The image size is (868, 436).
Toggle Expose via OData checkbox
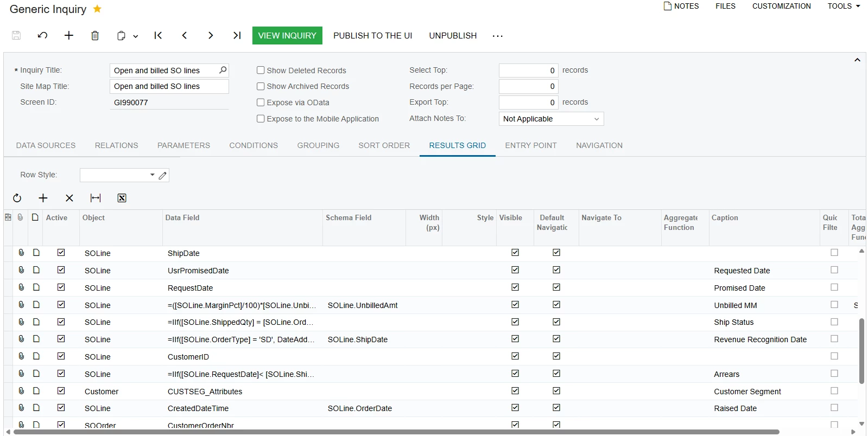click(x=261, y=102)
